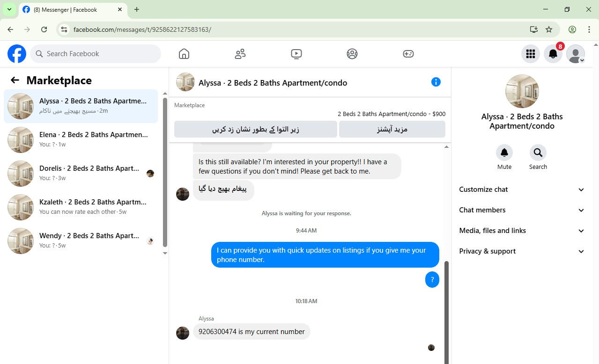599x364 pixels.
Task: Open the Kzaleth conversation in the list
Action: tap(81, 207)
